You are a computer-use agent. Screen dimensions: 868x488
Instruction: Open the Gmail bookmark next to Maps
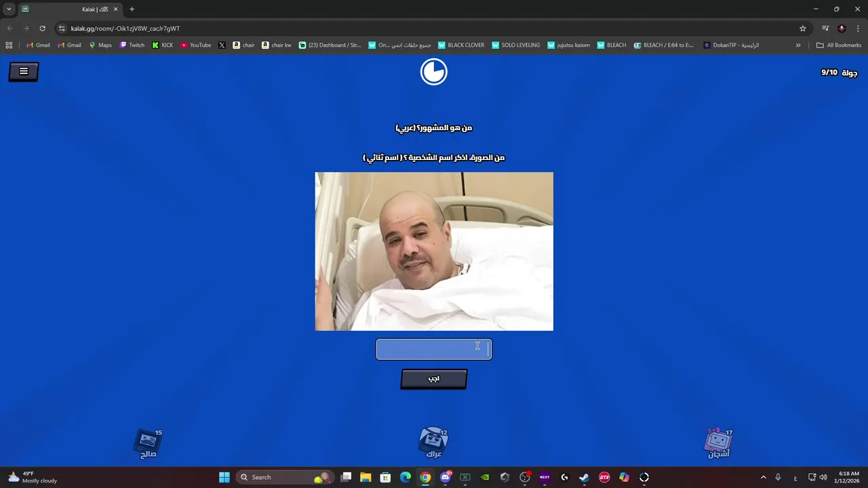coord(70,45)
